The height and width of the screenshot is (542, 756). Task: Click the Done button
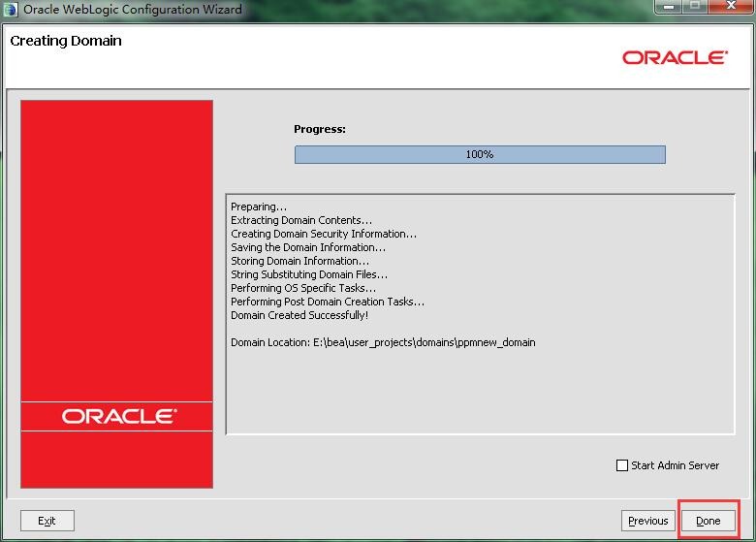click(x=708, y=521)
